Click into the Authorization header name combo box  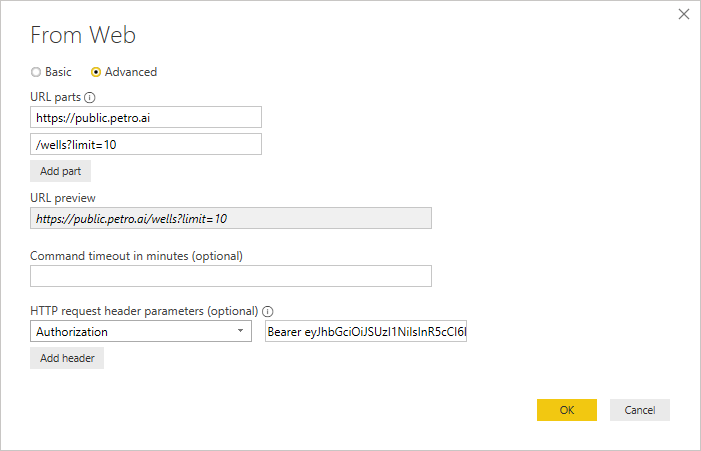pyautogui.click(x=130, y=332)
